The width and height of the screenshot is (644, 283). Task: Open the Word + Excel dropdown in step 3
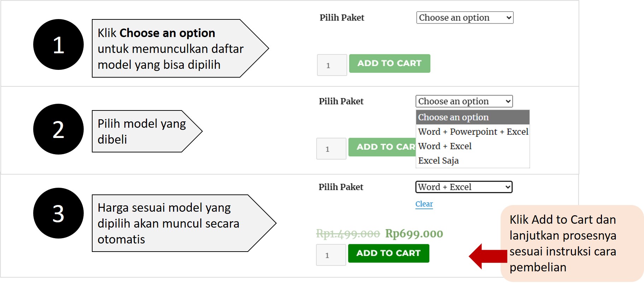(x=463, y=187)
